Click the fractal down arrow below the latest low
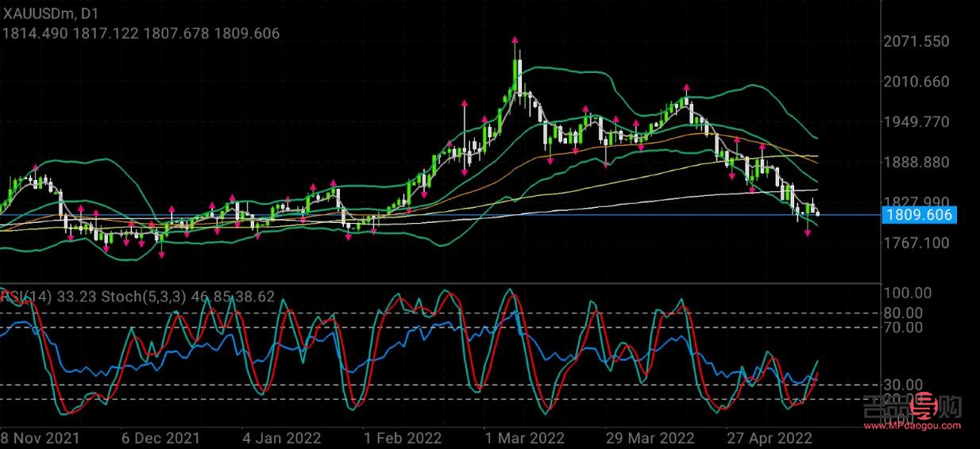 (808, 233)
